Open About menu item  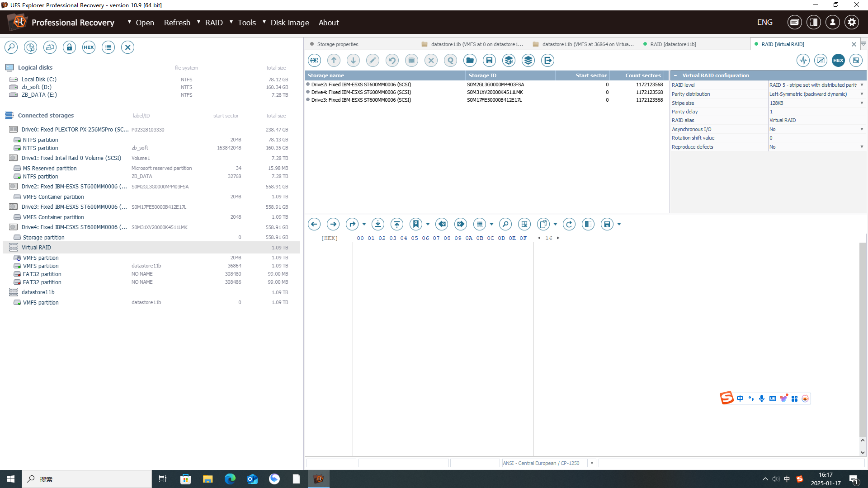click(x=329, y=23)
